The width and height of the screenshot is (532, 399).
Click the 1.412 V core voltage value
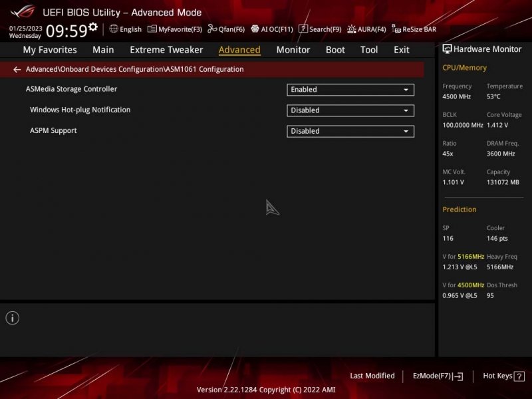[x=497, y=125]
